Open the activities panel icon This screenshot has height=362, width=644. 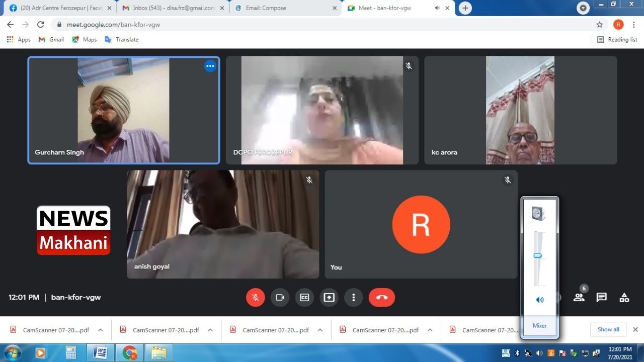click(x=624, y=298)
